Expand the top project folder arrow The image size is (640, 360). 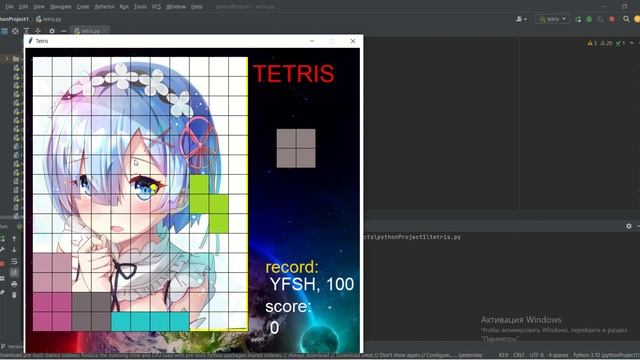click(7, 59)
